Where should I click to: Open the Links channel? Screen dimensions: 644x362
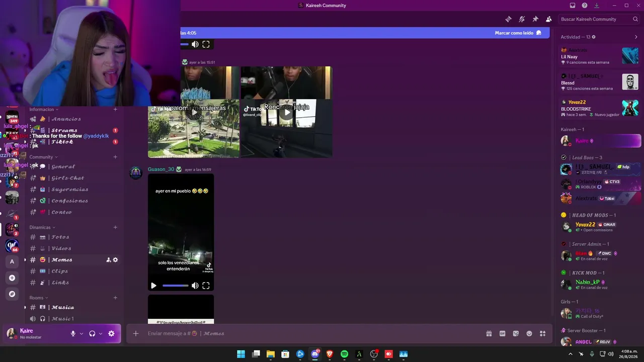pyautogui.click(x=73, y=283)
